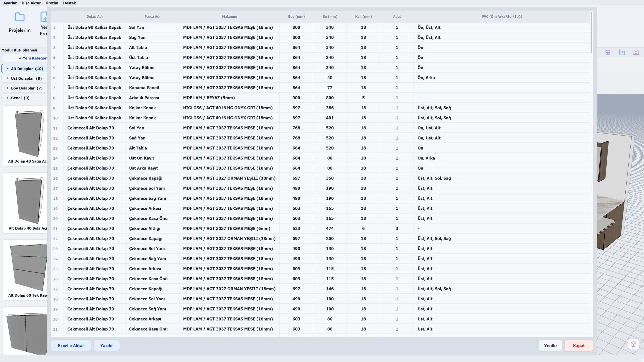Click En value 474 in row 21
The image size is (644, 362).
pos(330,229)
